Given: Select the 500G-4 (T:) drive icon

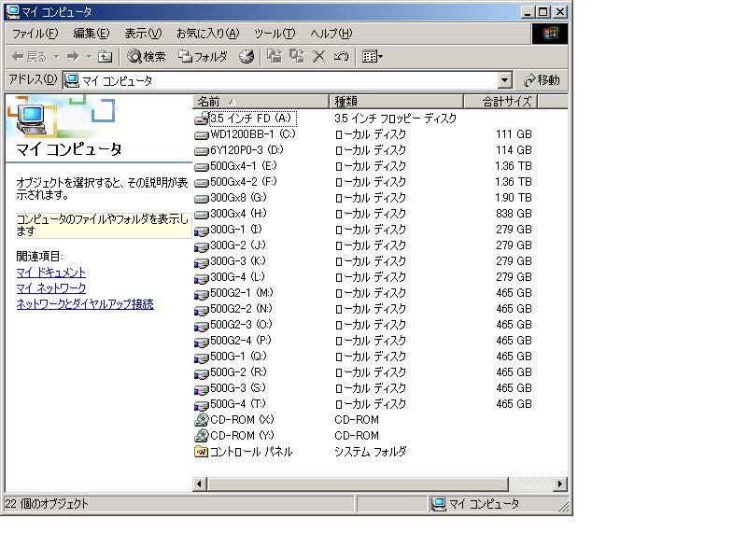Looking at the screenshot, I should tap(202, 405).
